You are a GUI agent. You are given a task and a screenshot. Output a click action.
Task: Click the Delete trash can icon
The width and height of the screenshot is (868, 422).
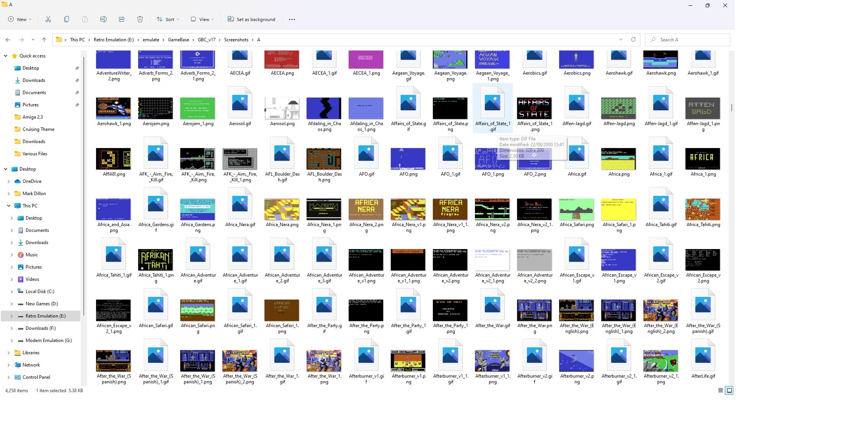coord(140,19)
